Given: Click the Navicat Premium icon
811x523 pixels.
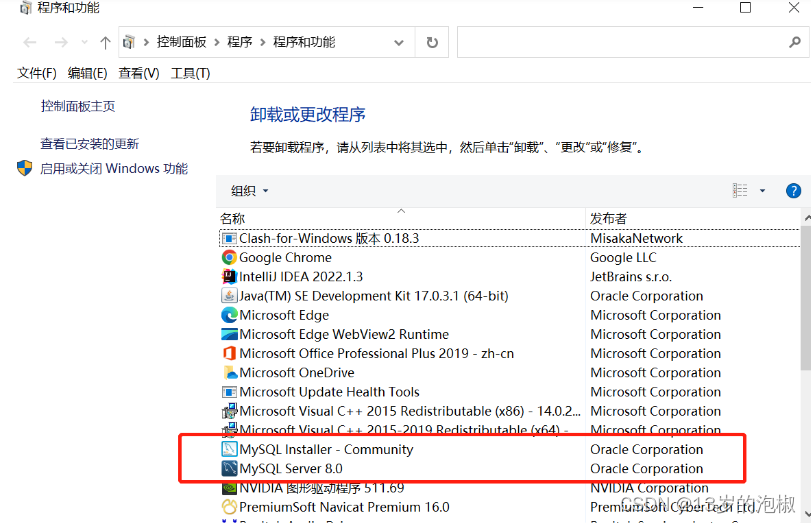Looking at the screenshot, I should point(229,507).
